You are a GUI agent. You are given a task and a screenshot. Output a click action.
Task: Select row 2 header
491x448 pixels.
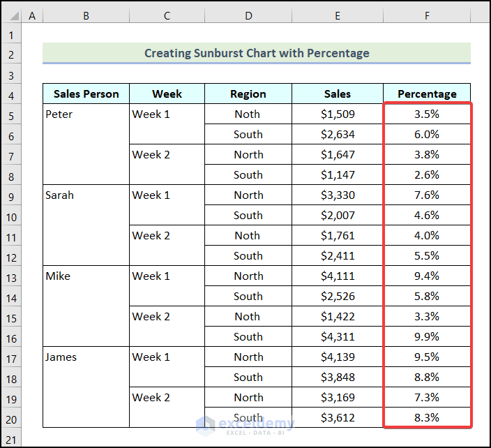(x=11, y=54)
